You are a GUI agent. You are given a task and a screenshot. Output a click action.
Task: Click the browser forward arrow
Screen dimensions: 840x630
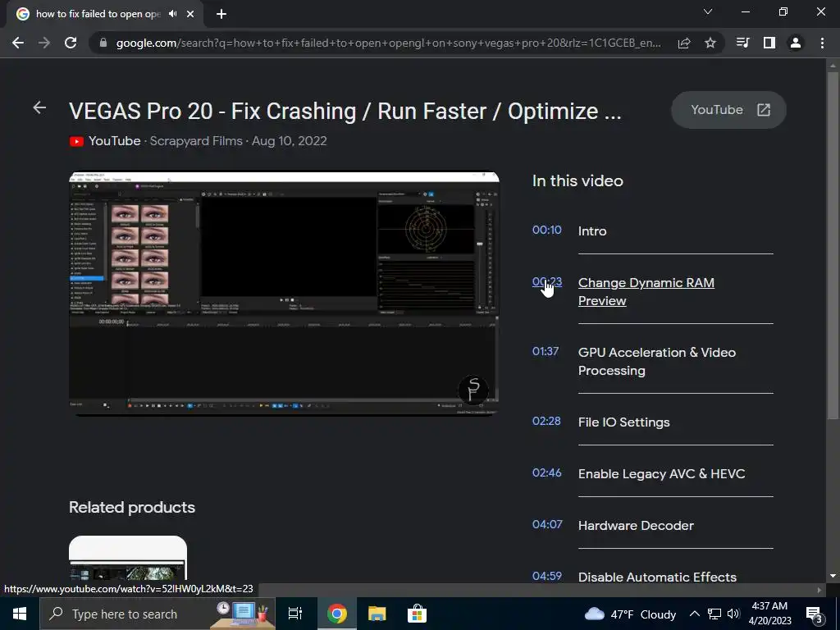pyautogui.click(x=44, y=43)
